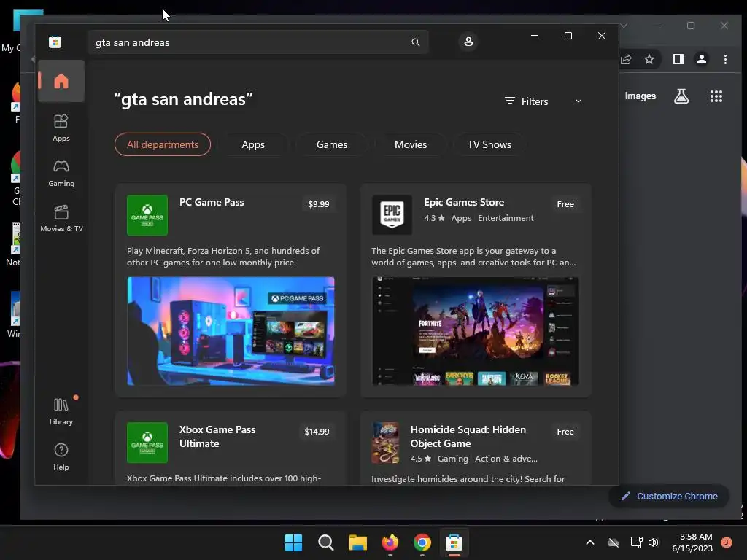Open the PC Game Pass promo image
The width and height of the screenshot is (747, 560).
point(231,331)
